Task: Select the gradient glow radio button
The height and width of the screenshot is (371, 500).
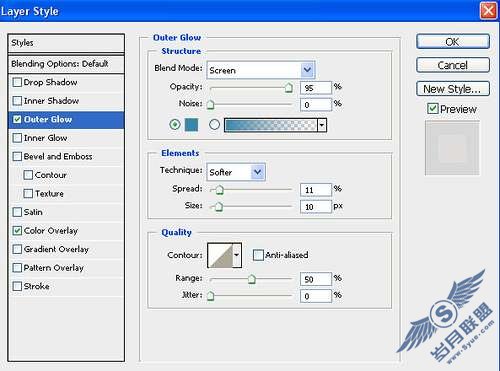Action: coord(214,125)
